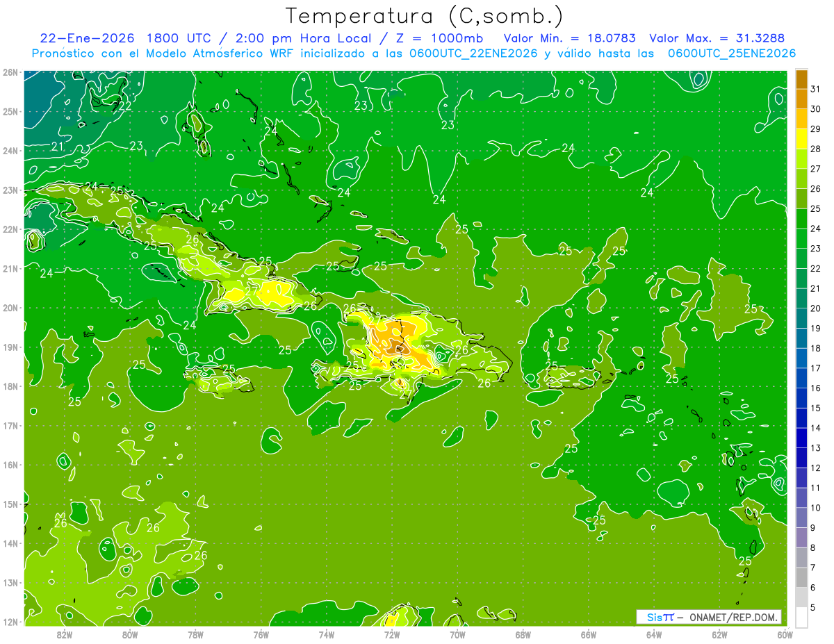Click the '31' value on the color legend

815,89
